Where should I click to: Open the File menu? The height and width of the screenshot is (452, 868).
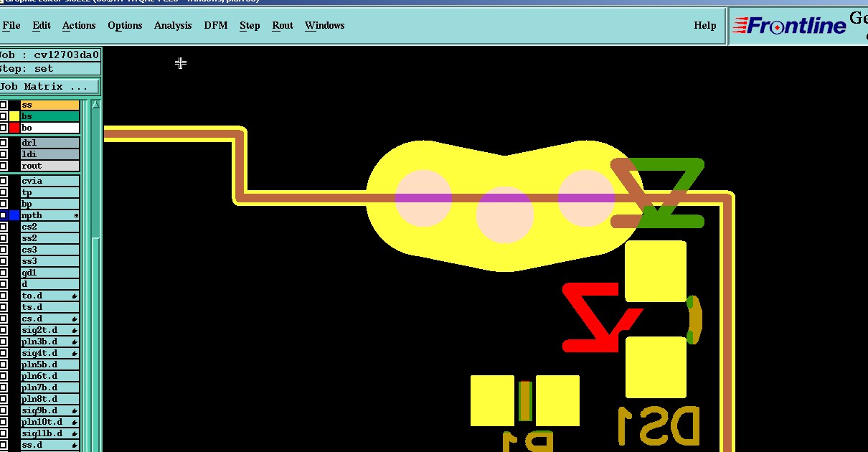(x=11, y=25)
